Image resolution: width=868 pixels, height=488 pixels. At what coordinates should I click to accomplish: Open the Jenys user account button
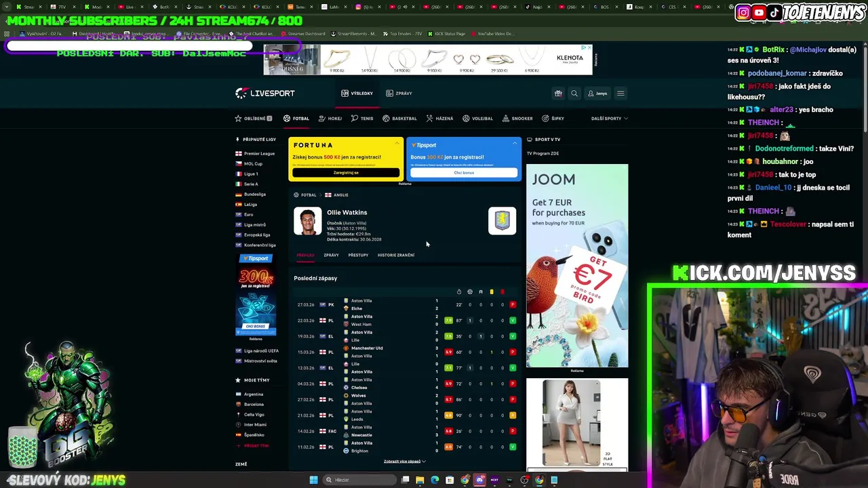597,94
